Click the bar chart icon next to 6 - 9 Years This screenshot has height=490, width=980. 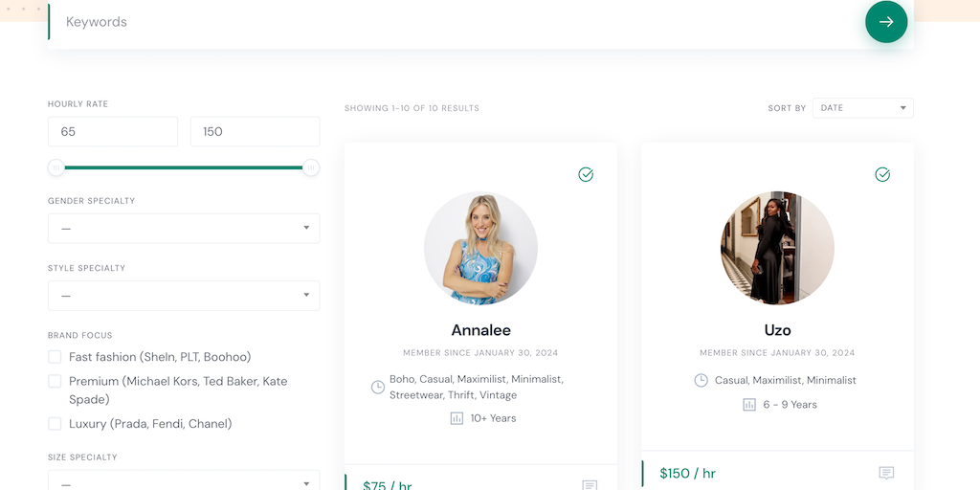pos(749,405)
